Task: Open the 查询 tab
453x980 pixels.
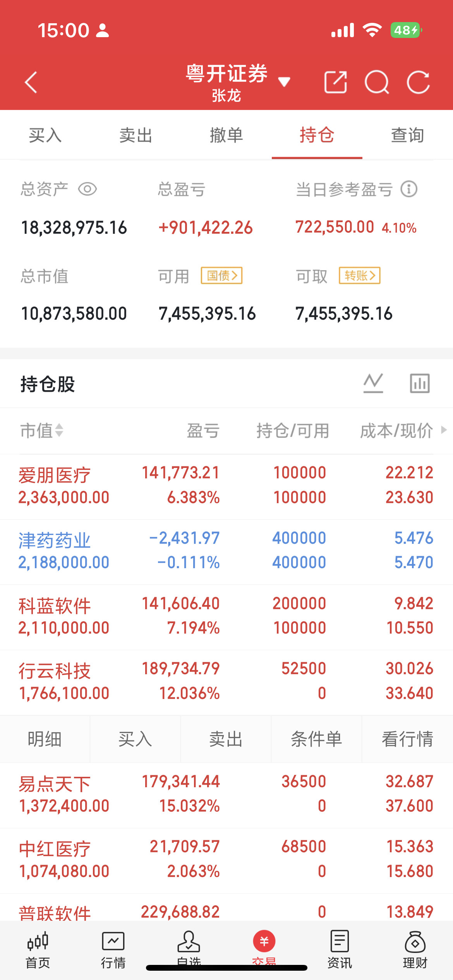Action: click(408, 135)
